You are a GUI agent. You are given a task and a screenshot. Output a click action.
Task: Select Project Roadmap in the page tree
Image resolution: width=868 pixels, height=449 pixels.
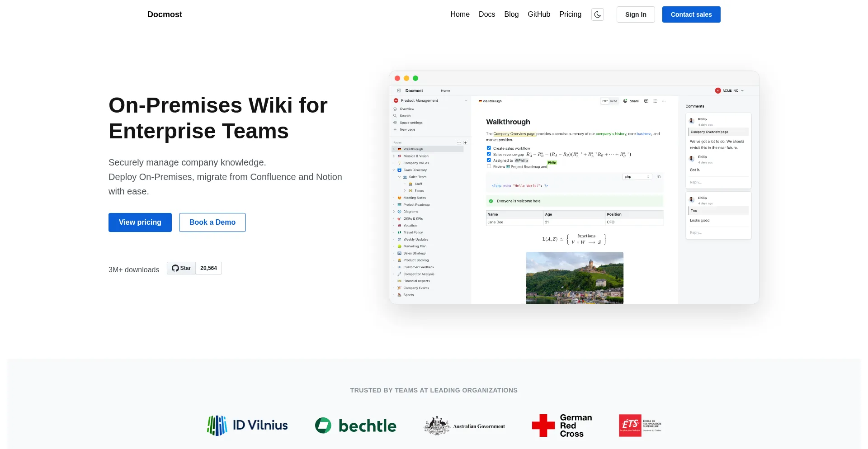[416, 205]
